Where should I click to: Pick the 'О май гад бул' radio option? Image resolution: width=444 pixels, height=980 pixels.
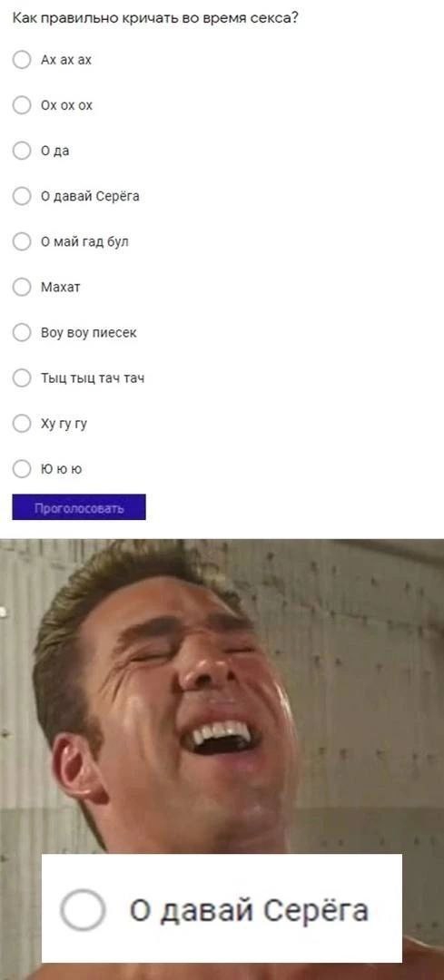point(22,241)
